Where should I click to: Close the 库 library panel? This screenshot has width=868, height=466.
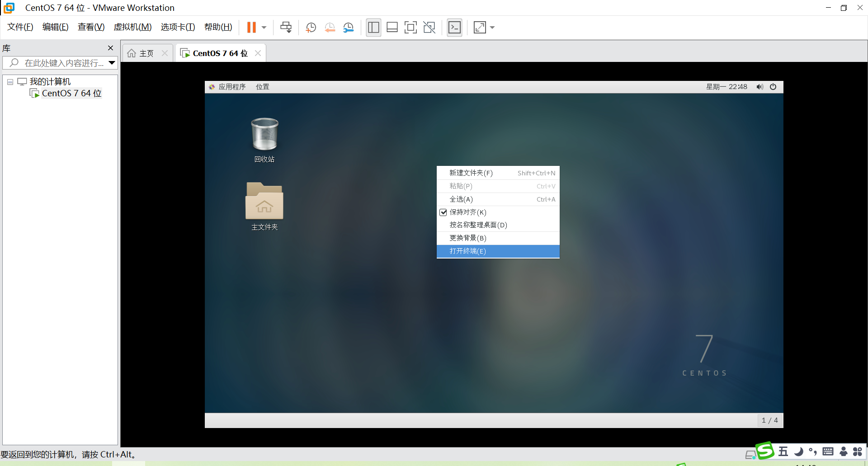click(x=110, y=48)
